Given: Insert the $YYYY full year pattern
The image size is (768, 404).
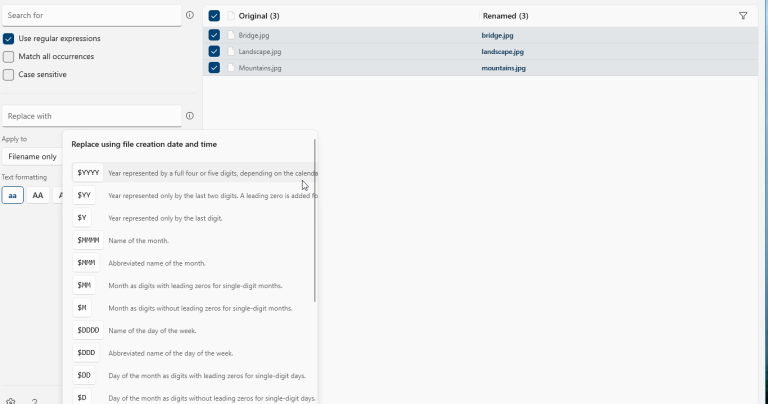Looking at the screenshot, I should tap(88, 173).
